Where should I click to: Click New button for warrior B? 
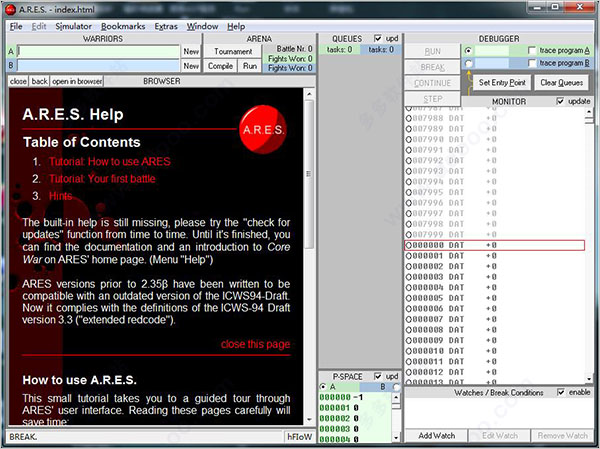click(191, 66)
